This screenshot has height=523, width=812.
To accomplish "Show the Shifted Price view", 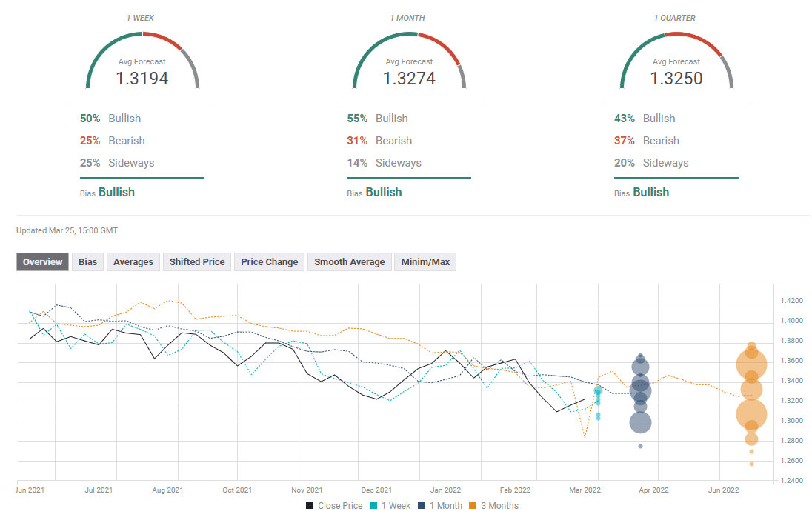I will click(x=196, y=261).
